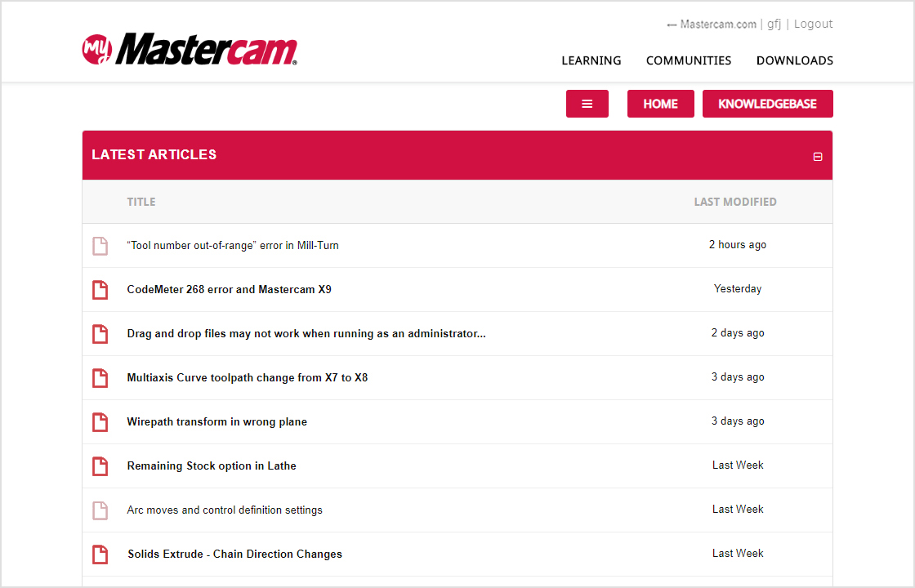Viewport: 915px width, 588px height.
Task: Open Wirepath transform in wrong plane article
Action: [x=217, y=421]
